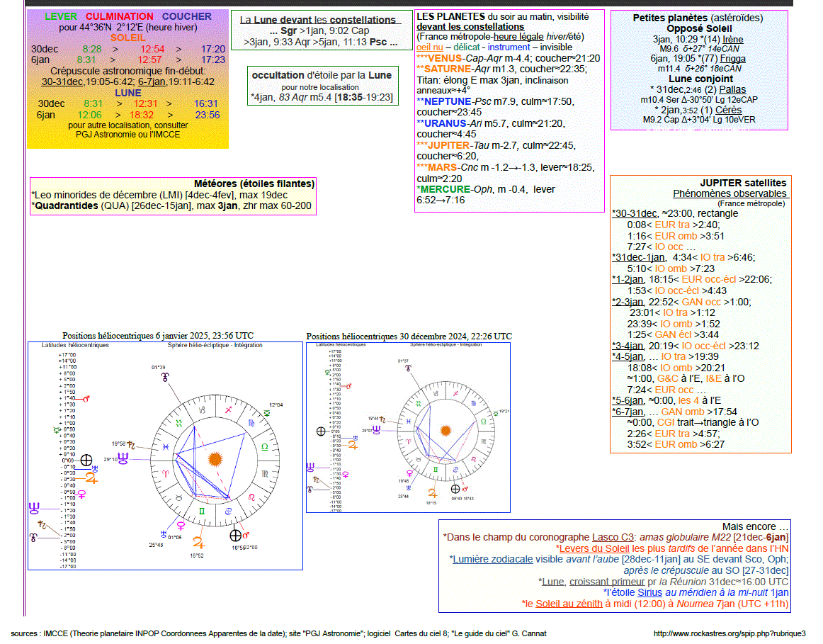Click the NEPTUNE planet entry
This screenshot has height=644, width=823.
click(444, 101)
